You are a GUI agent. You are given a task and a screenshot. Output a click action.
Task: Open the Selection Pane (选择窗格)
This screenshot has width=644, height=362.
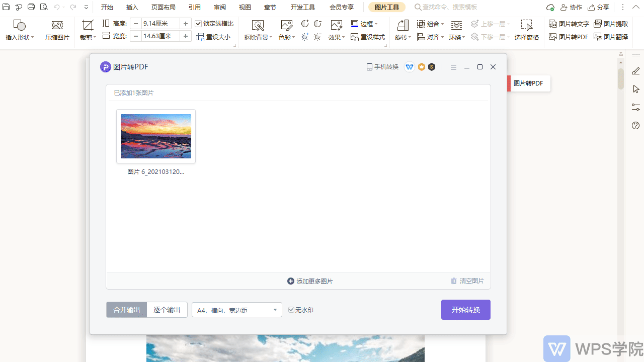tap(527, 30)
